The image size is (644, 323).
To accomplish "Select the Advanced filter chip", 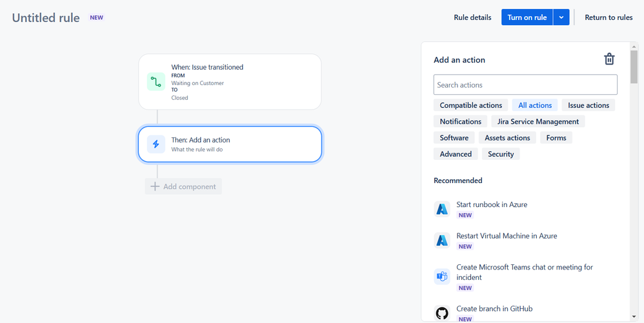I will [x=456, y=154].
